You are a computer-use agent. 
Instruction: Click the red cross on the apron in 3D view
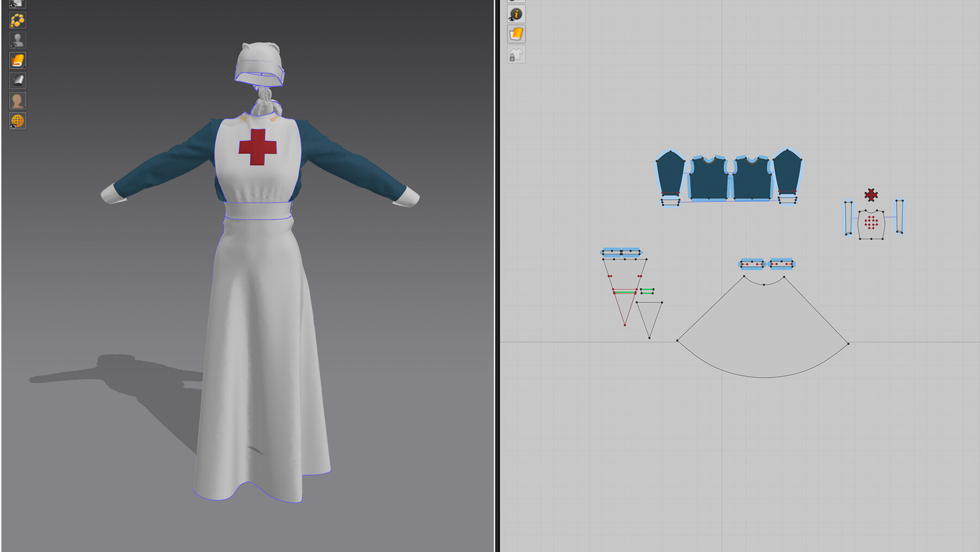click(x=256, y=147)
